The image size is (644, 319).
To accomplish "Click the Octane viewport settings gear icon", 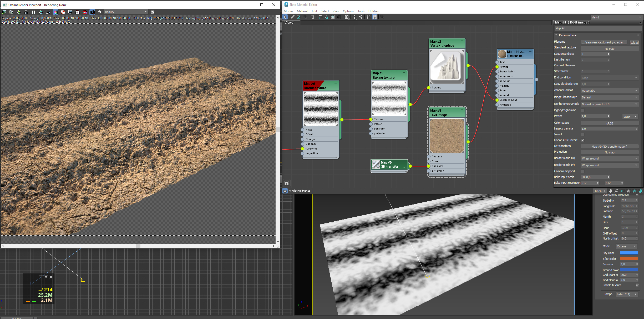I will point(100,12).
